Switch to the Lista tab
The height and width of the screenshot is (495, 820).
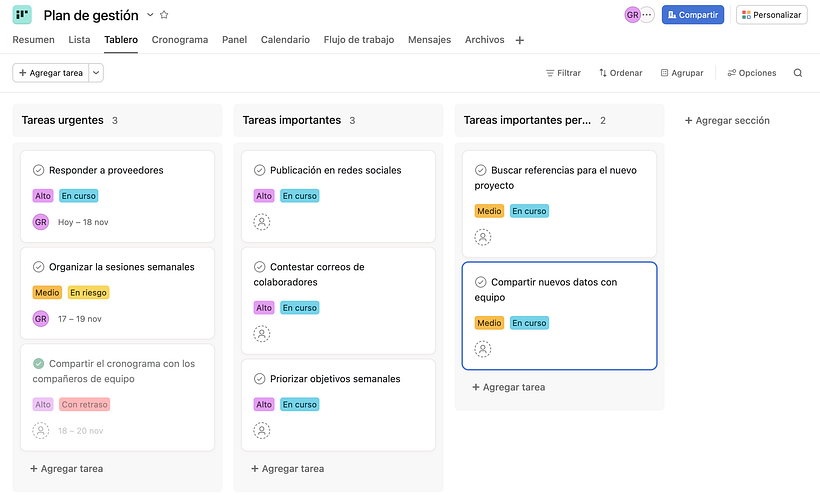[x=79, y=40]
